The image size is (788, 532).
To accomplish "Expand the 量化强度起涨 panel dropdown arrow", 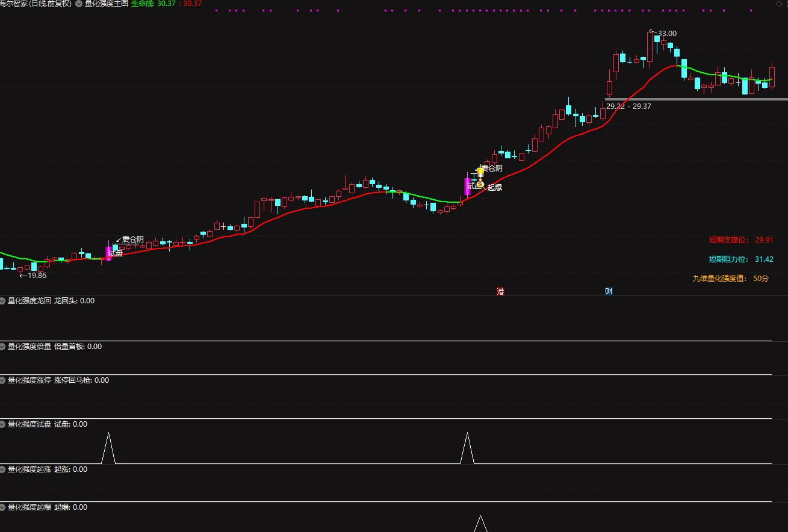I will pyautogui.click(x=3, y=469).
